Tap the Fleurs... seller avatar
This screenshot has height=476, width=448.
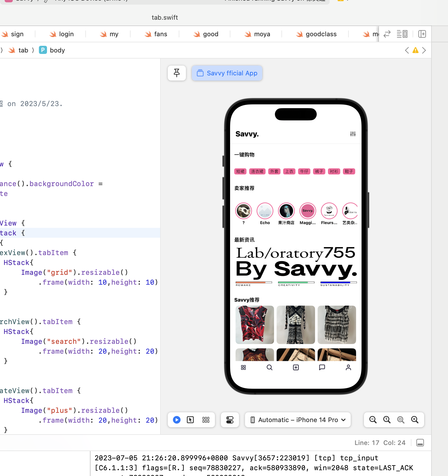pyautogui.click(x=329, y=211)
